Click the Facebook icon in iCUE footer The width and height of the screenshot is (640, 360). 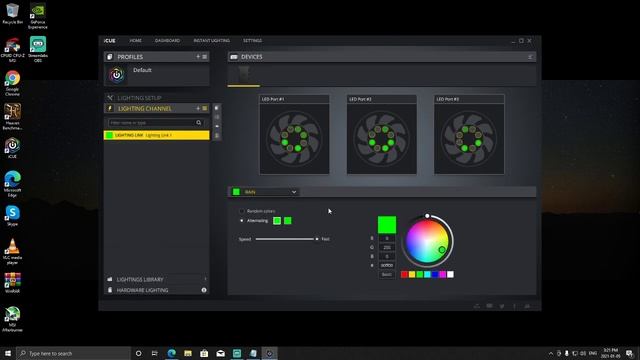pos(514,306)
